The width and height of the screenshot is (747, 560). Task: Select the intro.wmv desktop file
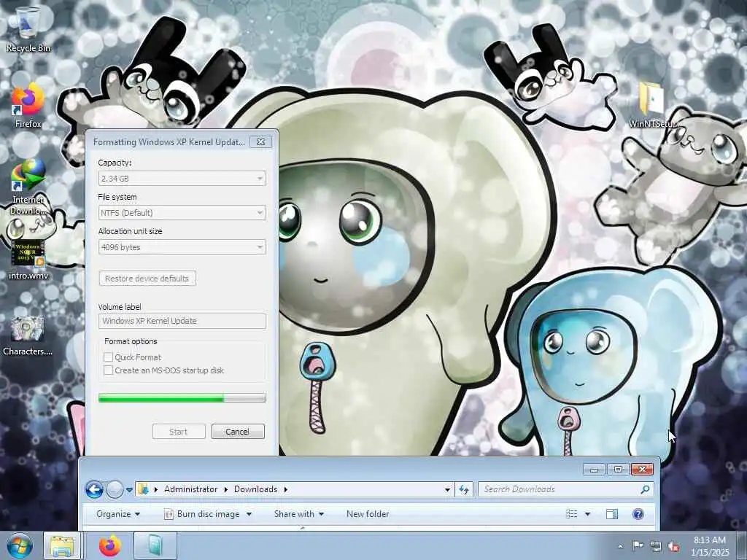pos(28,260)
